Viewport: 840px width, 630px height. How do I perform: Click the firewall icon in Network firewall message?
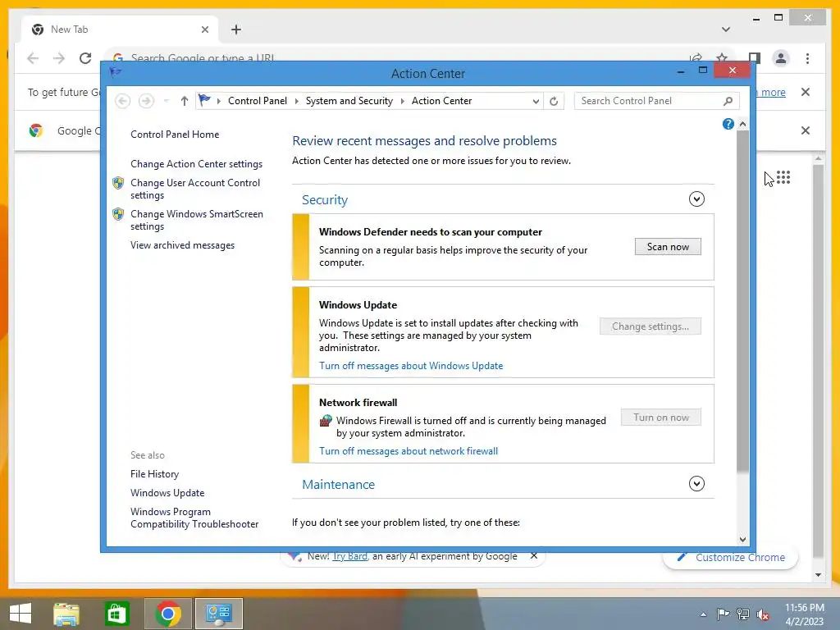[325, 421]
